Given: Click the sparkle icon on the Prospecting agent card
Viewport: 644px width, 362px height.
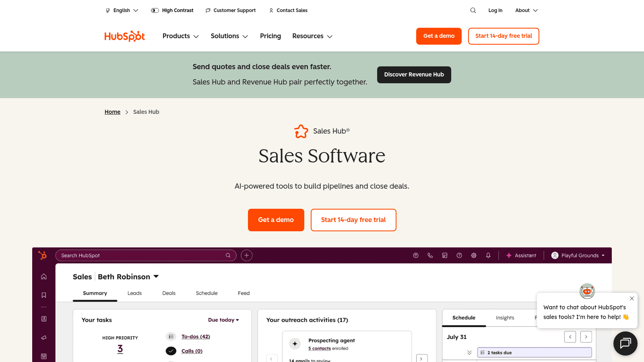Looking at the screenshot, I should (x=295, y=343).
